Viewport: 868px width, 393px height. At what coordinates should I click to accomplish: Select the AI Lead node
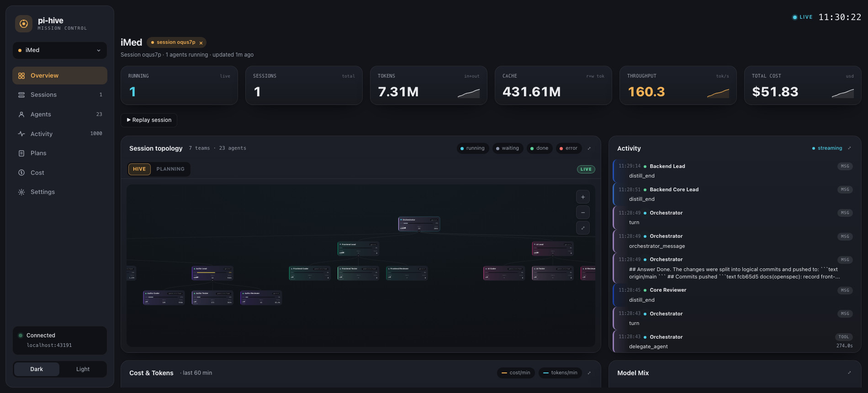point(553,249)
